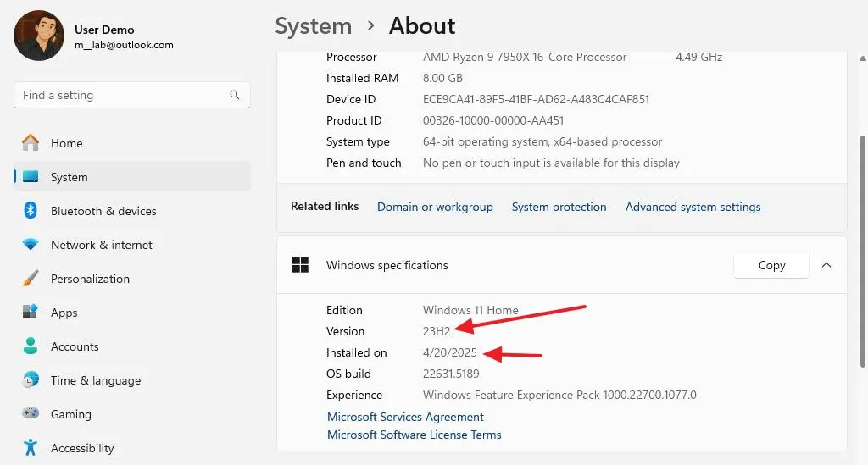Collapse the Windows specifications section
The height and width of the screenshot is (465, 868).
click(826, 265)
